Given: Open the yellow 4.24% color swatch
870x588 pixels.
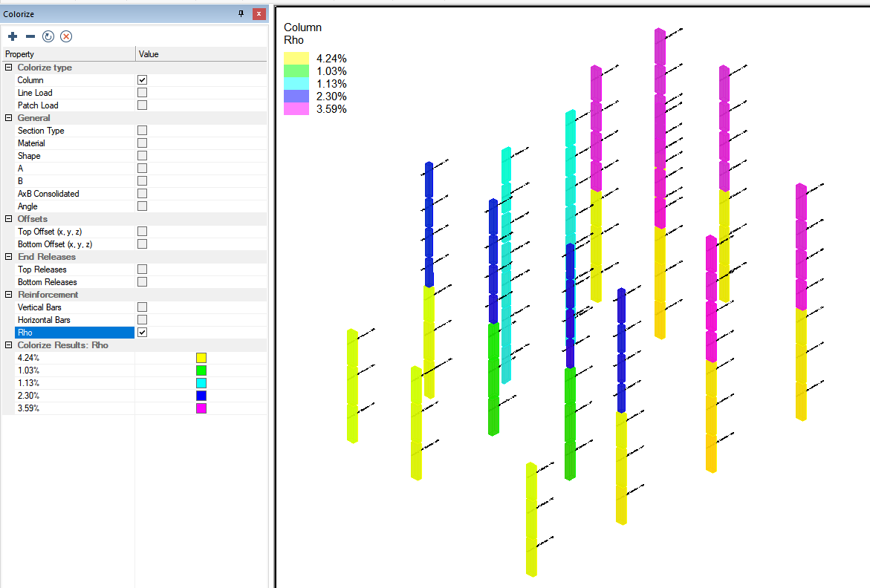Looking at the screenshot, I should tap(201, 358).
